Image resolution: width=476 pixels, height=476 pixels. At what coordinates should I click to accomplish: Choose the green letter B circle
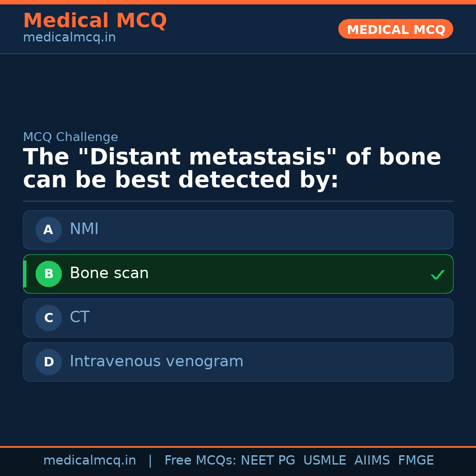coord(48,274)
